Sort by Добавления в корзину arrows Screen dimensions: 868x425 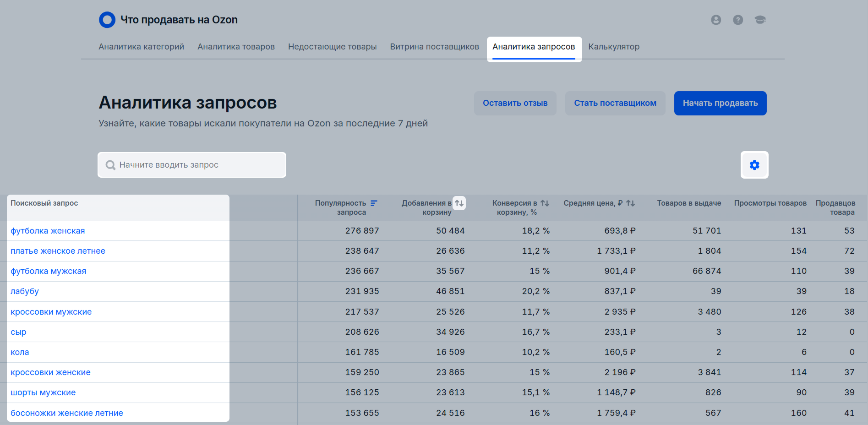(459, 203)
